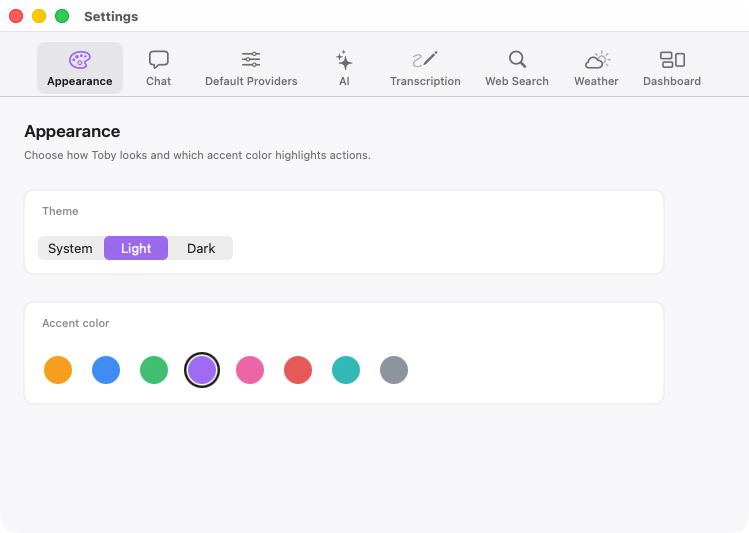749x533 pixels.
Task: Choose the blue accent color
Action: (106, 370)
